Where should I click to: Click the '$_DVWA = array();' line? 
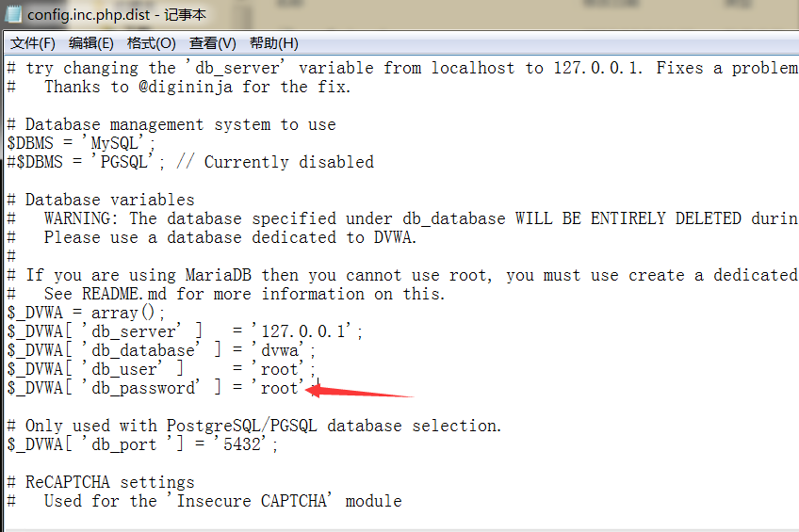pos(86,313)
